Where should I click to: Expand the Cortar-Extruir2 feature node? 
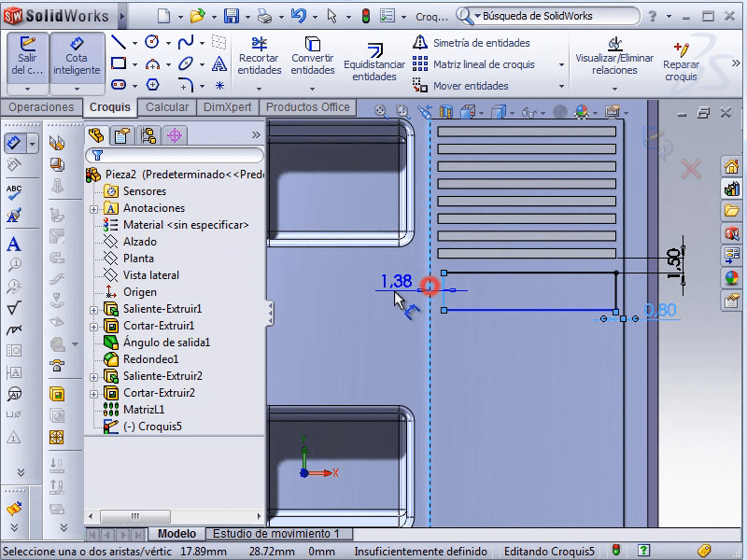pos(93,394)
